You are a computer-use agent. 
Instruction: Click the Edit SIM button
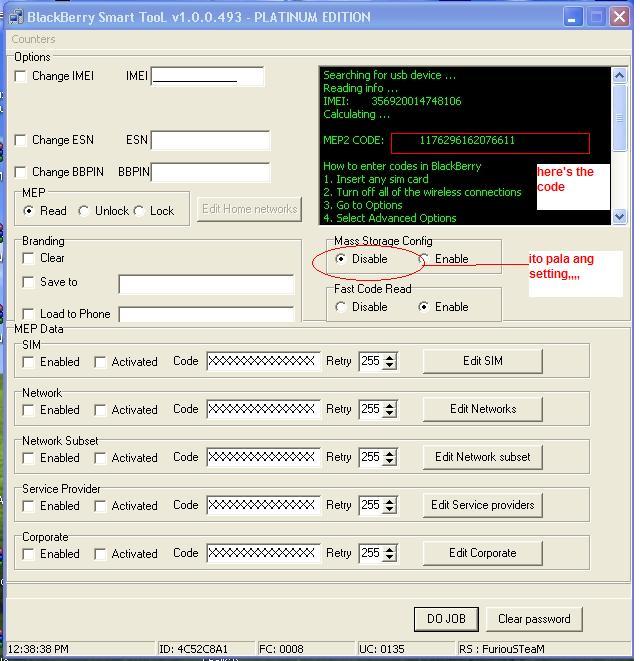click(482, 361)
